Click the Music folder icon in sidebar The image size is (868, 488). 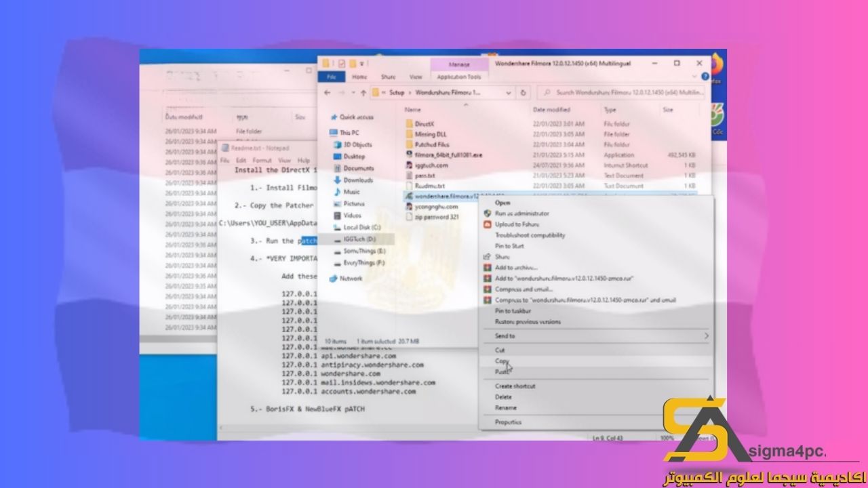(337, 192)
